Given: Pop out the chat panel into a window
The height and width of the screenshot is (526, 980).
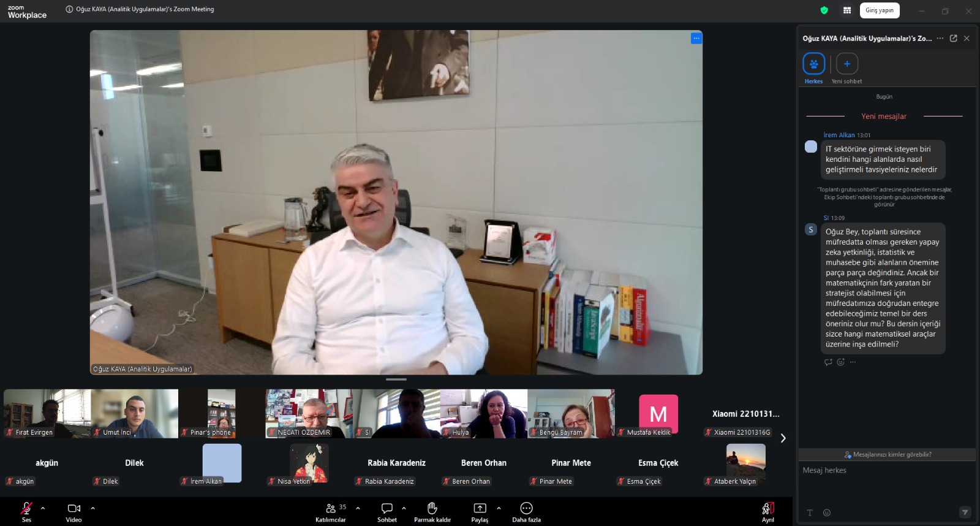Looking at the screenshot, I should [x=954, y=38].
